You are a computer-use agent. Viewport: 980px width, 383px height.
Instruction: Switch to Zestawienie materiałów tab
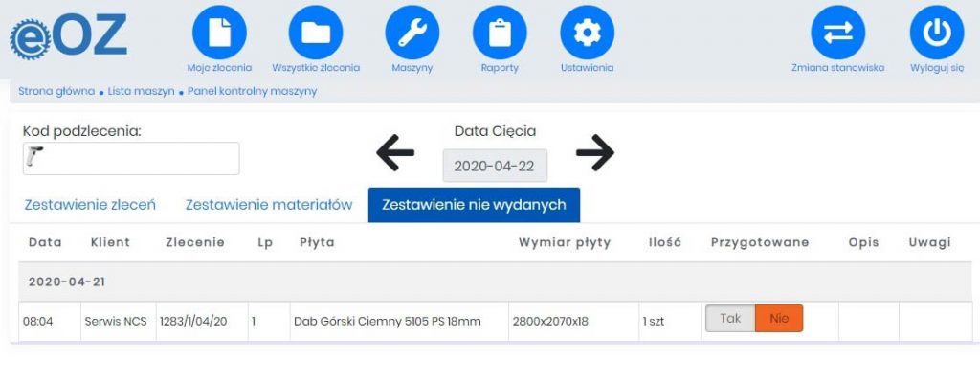pos(269,205)
